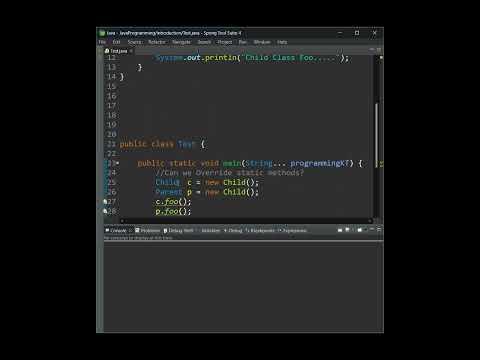480x360 pixels.
Task: Click the Spring Tool Suite window icon
Action: pos(102,33)
